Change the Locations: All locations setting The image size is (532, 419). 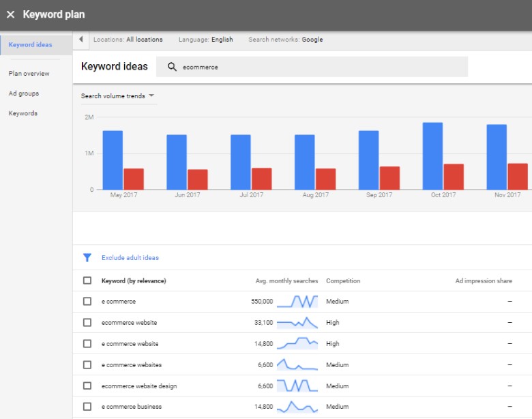(128, 40)
